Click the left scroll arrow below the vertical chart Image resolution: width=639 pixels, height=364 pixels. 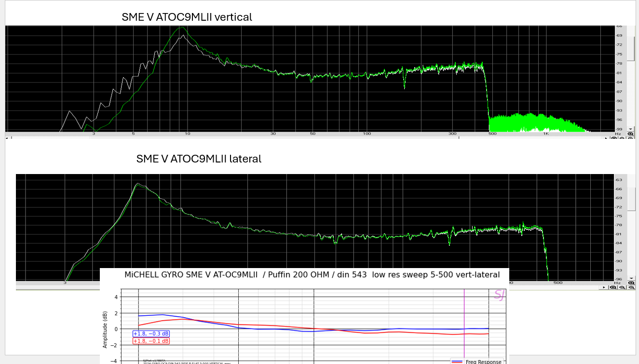coord(8,138)
